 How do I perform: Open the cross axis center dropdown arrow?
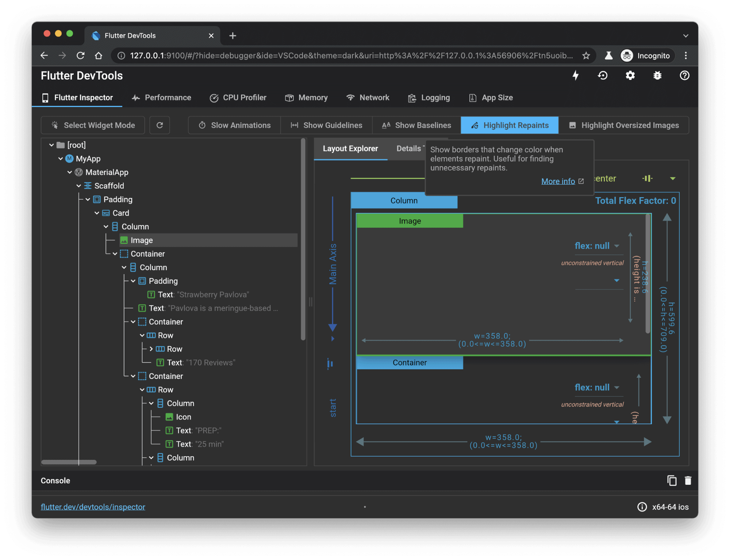point(673,179)
